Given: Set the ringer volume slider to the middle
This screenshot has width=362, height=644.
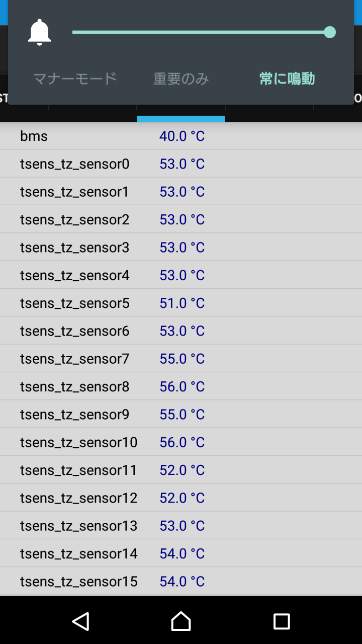Looking at the screenshot, I should [x=201, y=32].
